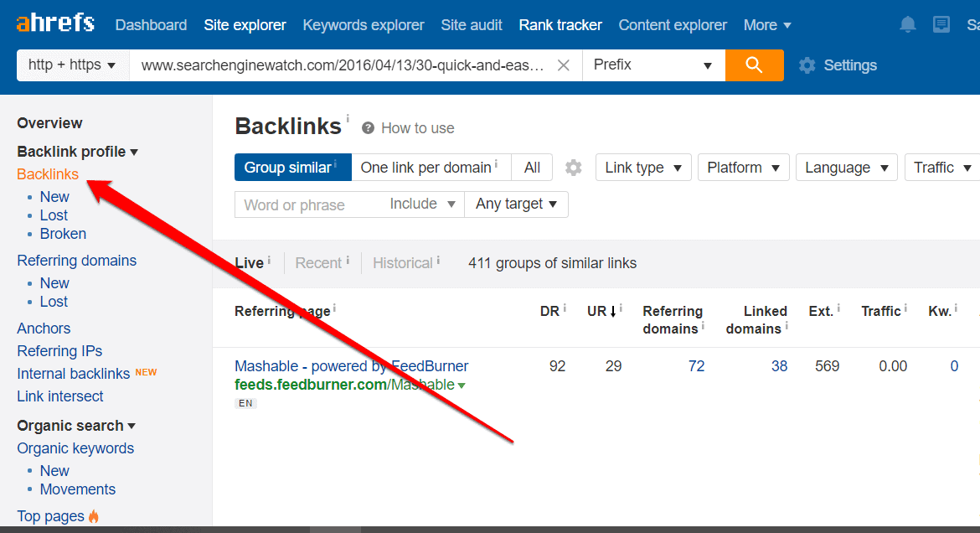Image resolution: width=980 pixels, height=533 pixels.
Task: Click the info icon beside Ext. column
Action: point(838,308)
